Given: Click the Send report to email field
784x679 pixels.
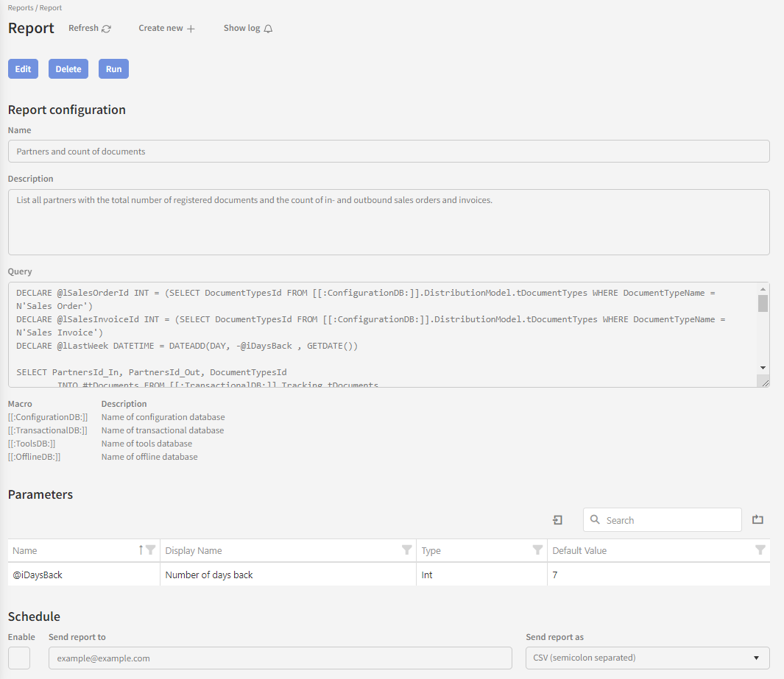Looking at the screenshot, I should click(280, 658).
